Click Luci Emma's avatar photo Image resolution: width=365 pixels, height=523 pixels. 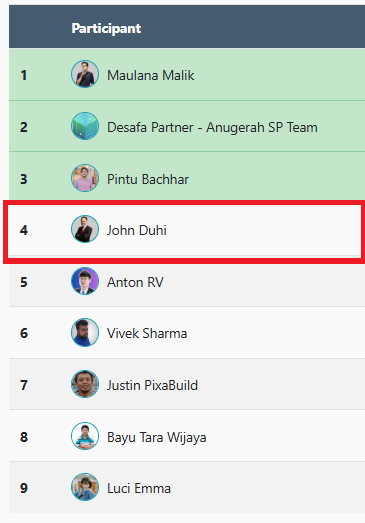[x=85, y=487]
